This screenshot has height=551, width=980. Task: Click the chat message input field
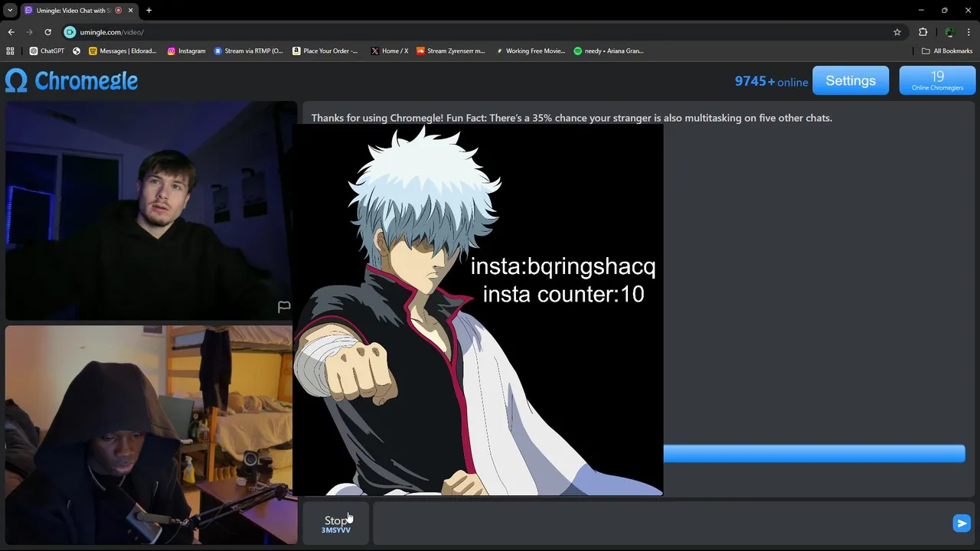point(660,523)
